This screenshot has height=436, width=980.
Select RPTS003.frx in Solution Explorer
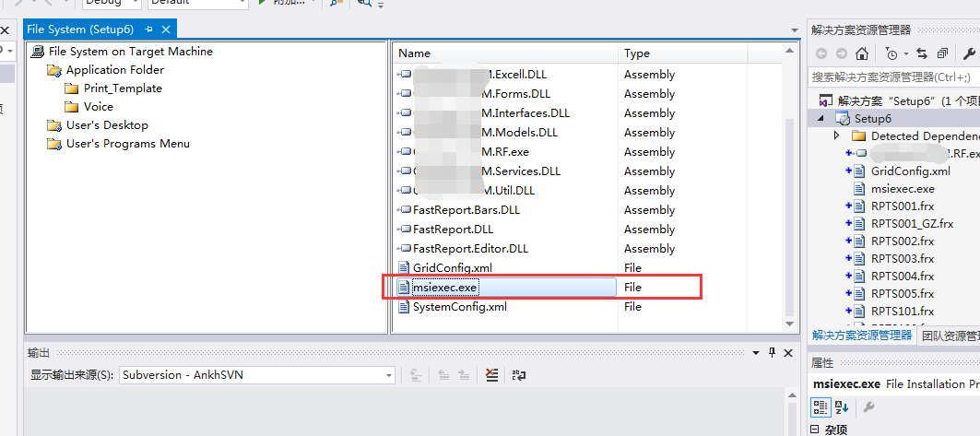point(903,259)
